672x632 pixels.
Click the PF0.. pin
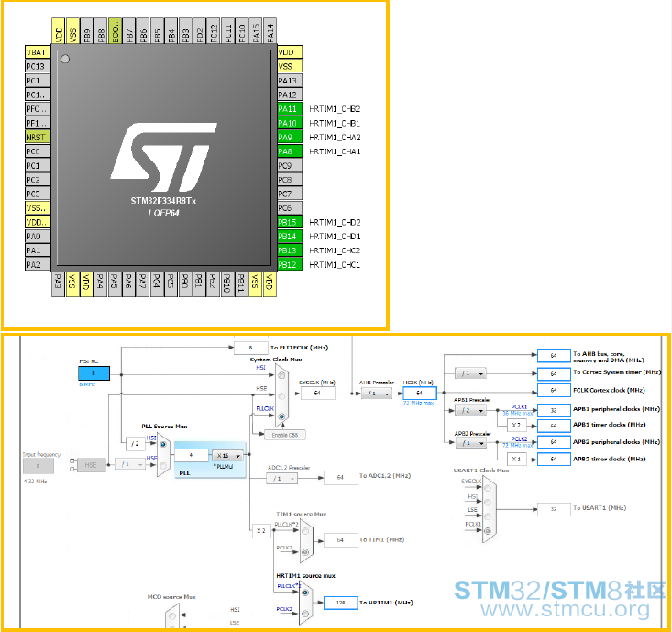point(38,109)
